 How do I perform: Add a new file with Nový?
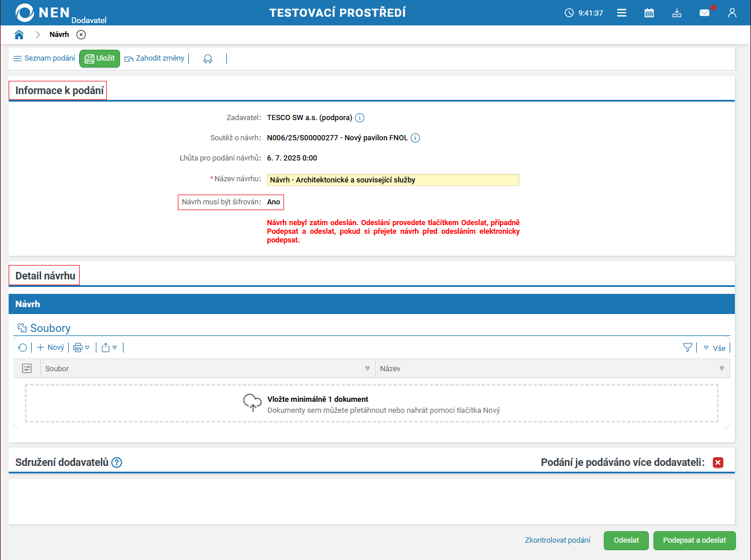(x=51, y=348)
